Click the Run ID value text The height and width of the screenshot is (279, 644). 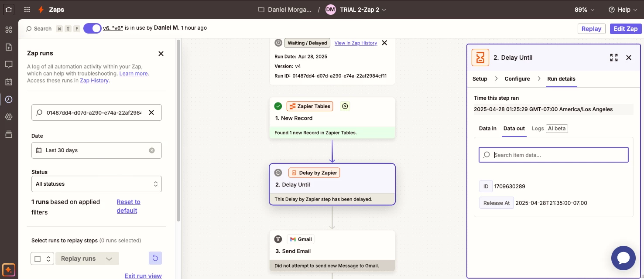pos(339,76)
